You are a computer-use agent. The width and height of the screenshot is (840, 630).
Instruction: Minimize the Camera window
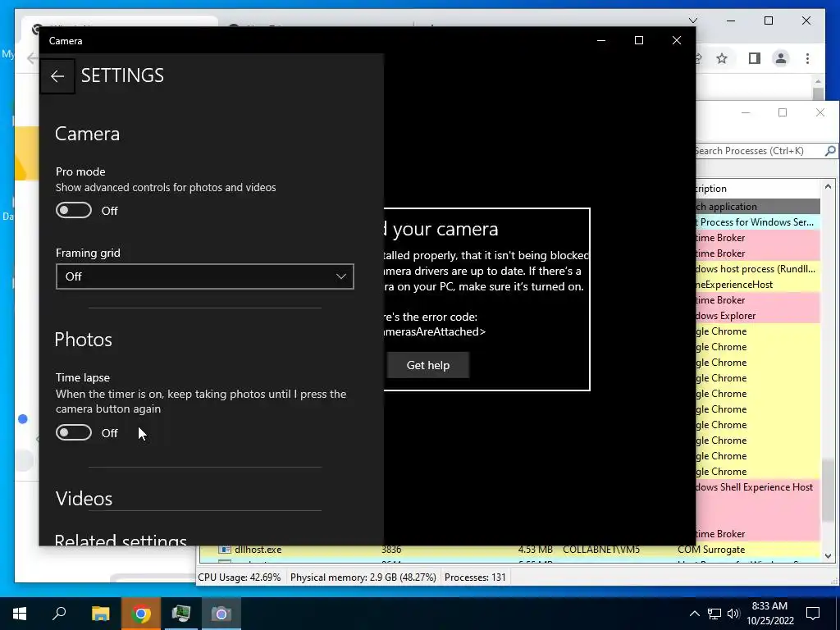601,41
